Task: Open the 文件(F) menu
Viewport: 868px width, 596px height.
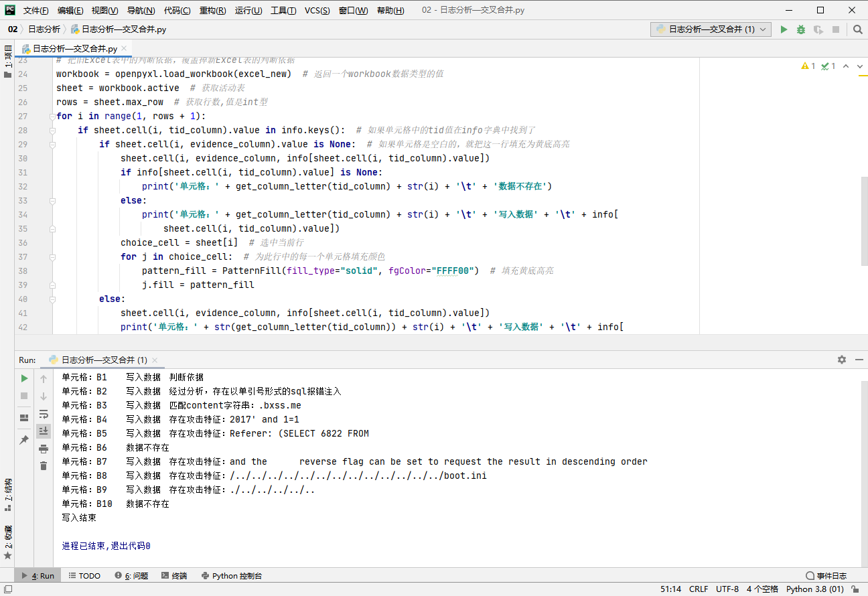Action: coord(35,11)
